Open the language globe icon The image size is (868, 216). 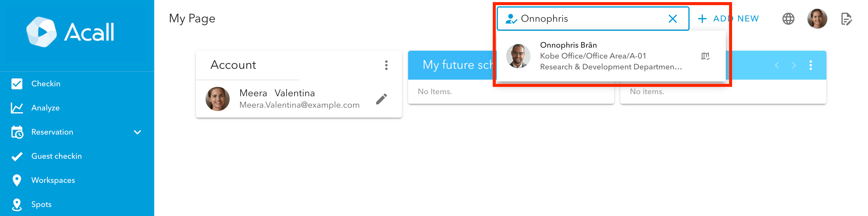[788, 19]
